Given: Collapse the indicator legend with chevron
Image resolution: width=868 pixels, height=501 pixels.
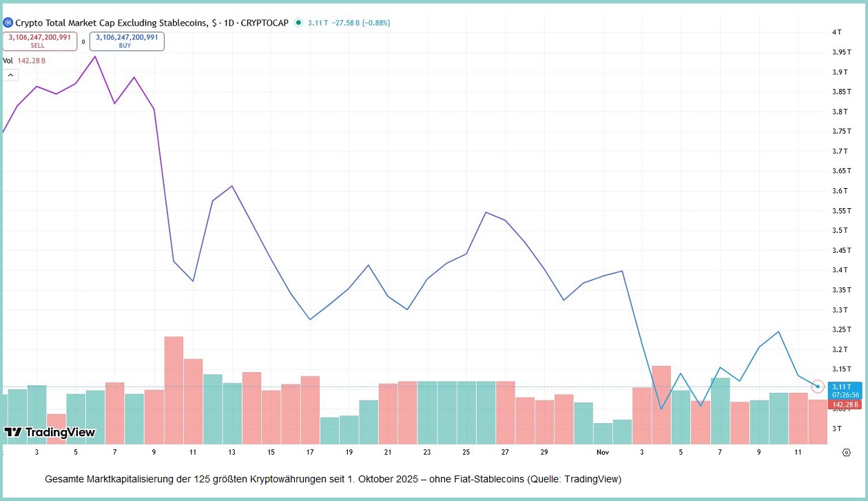Looking at the screenshot, I should pos(10,74).
